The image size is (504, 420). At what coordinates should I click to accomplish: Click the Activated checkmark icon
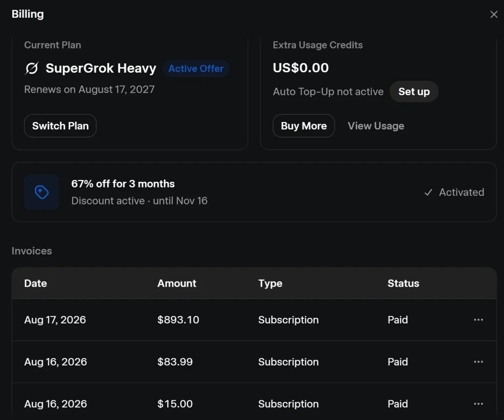click(428, 193)
